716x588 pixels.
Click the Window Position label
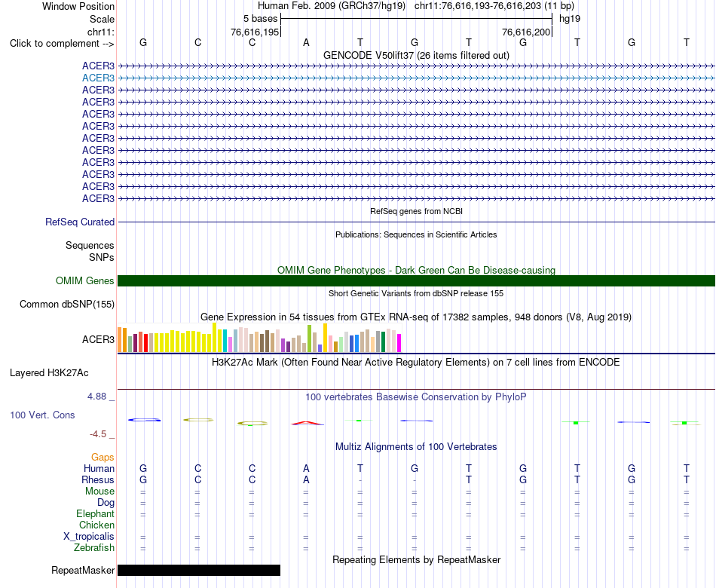pos(78,7)
